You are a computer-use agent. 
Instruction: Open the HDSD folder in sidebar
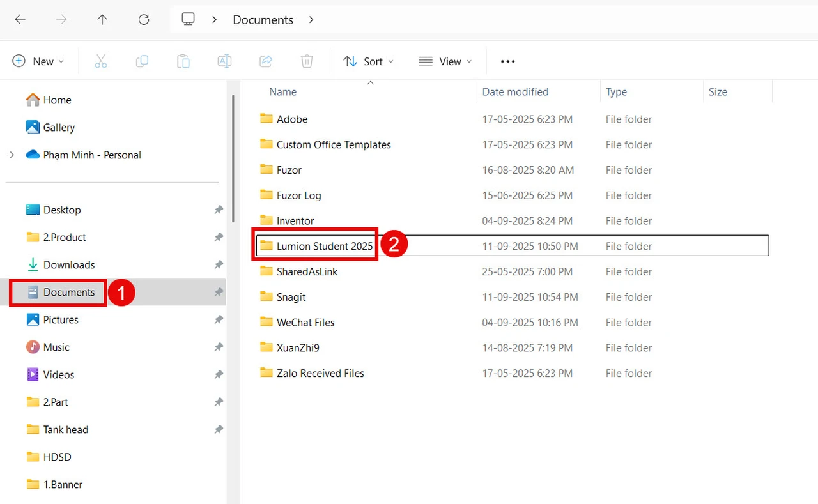49,457
